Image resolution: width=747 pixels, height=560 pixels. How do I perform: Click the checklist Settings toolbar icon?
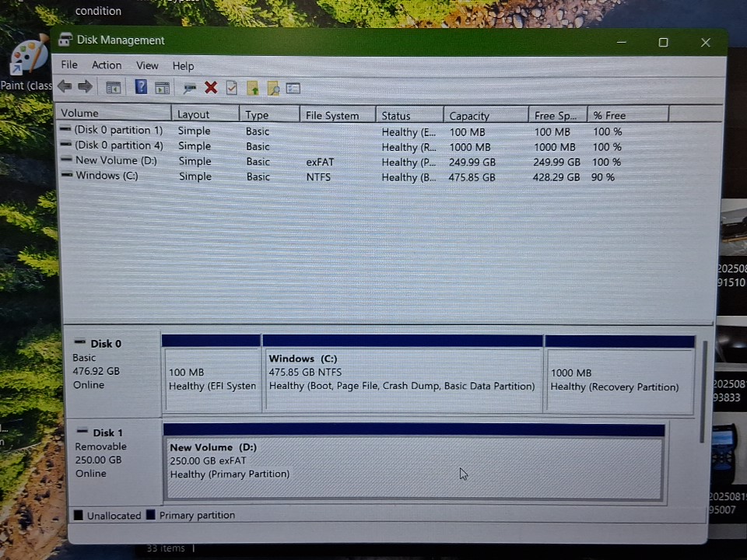293,88
